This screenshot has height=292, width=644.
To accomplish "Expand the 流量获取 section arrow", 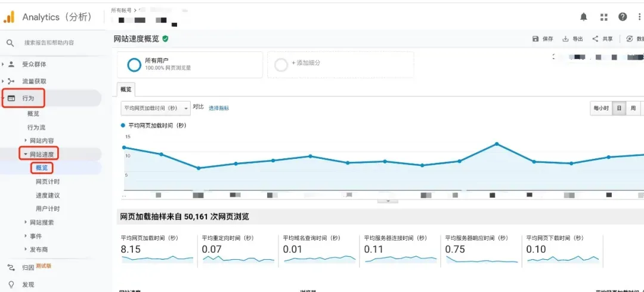I will pyautogui.click(x=3, y=81).
